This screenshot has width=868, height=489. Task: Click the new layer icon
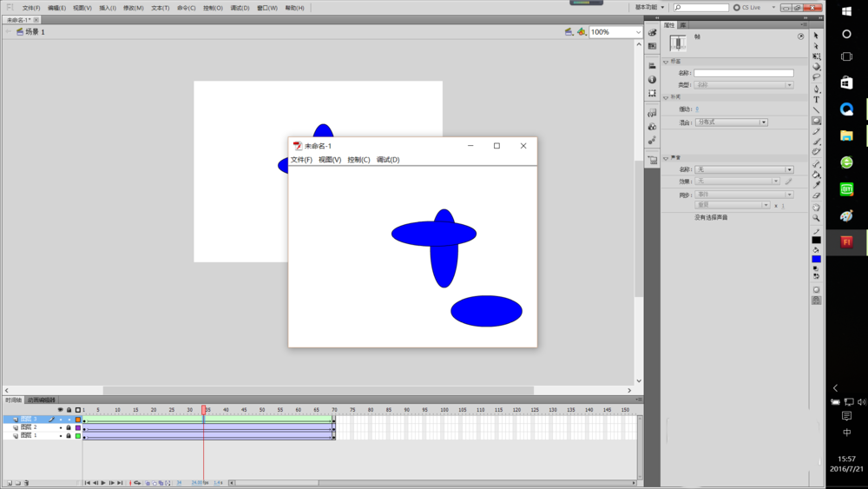(9, 483)
